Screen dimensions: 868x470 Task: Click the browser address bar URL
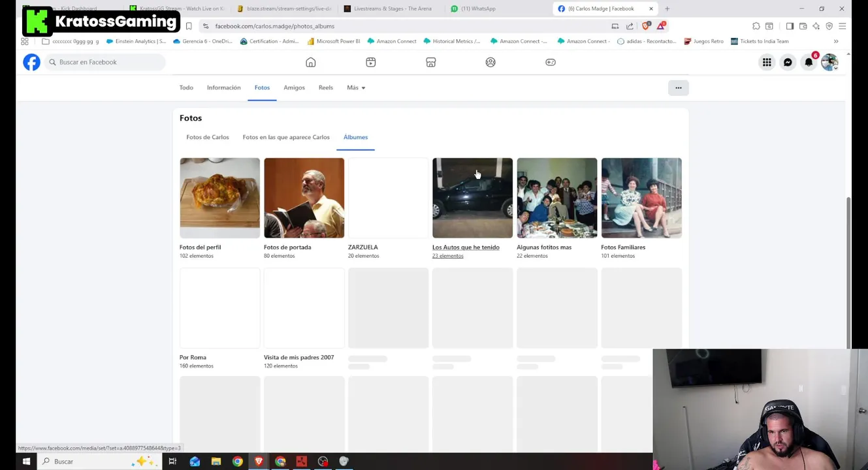[x=275, y=26]
